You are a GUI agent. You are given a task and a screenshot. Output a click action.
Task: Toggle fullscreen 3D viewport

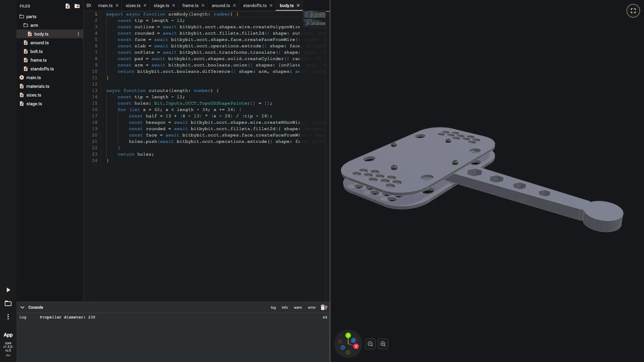point(633,11)
